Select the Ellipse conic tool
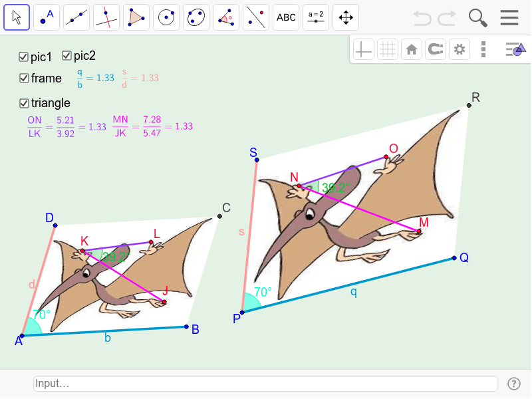Image resolution: width=532 pixels, height=399 pixels. 196,17
